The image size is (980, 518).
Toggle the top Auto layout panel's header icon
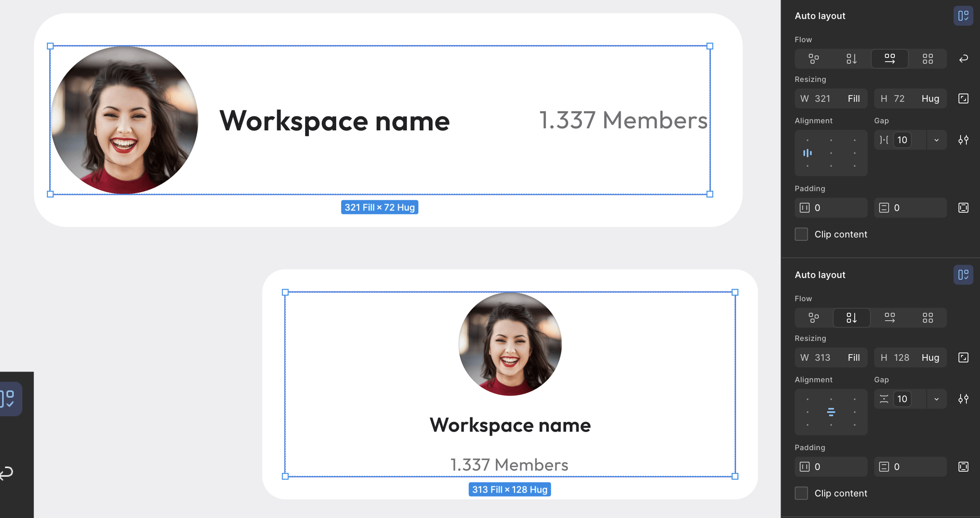tap(963, 16)
